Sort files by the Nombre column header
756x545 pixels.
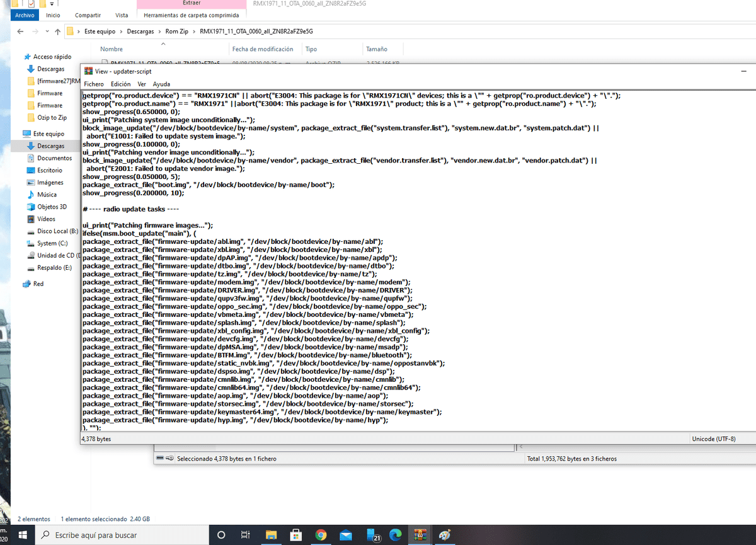(x=112, y=49)
